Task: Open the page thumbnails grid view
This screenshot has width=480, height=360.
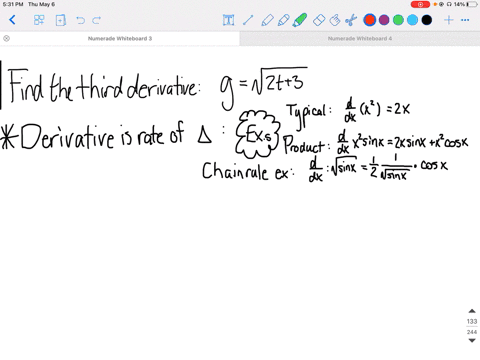Action: pos(39,20)
